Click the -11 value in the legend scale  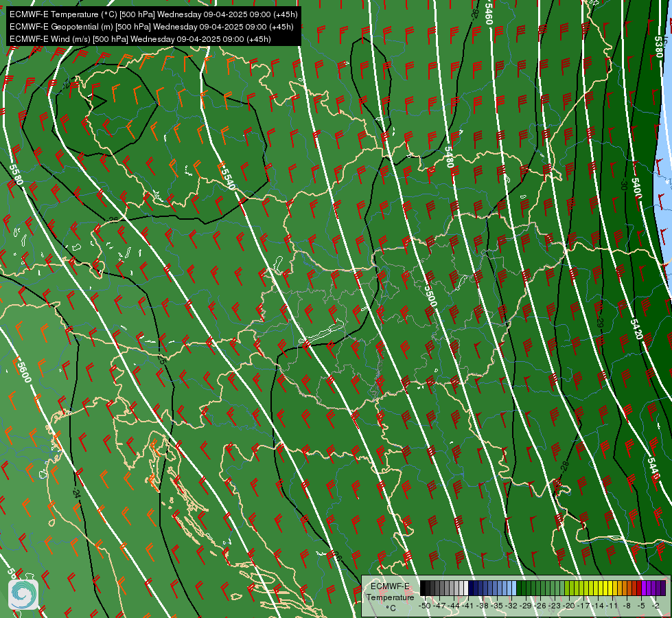tap(612, 606)
